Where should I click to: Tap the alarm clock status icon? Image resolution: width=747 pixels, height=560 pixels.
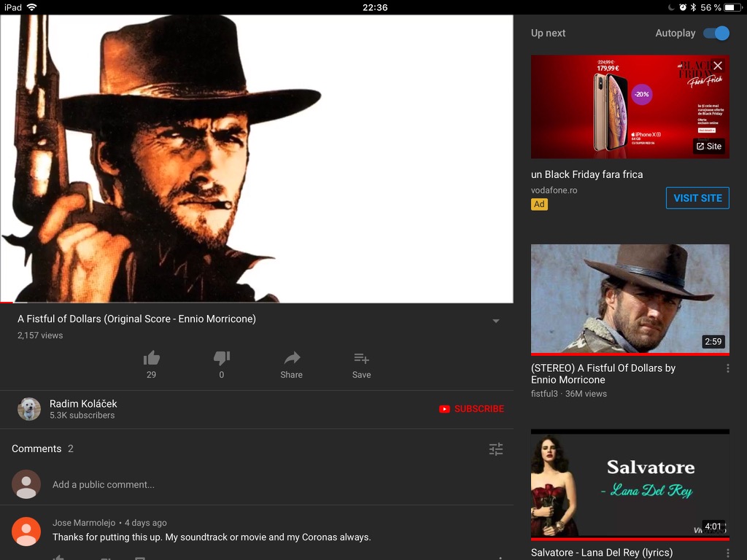click(x=683, y=7)
